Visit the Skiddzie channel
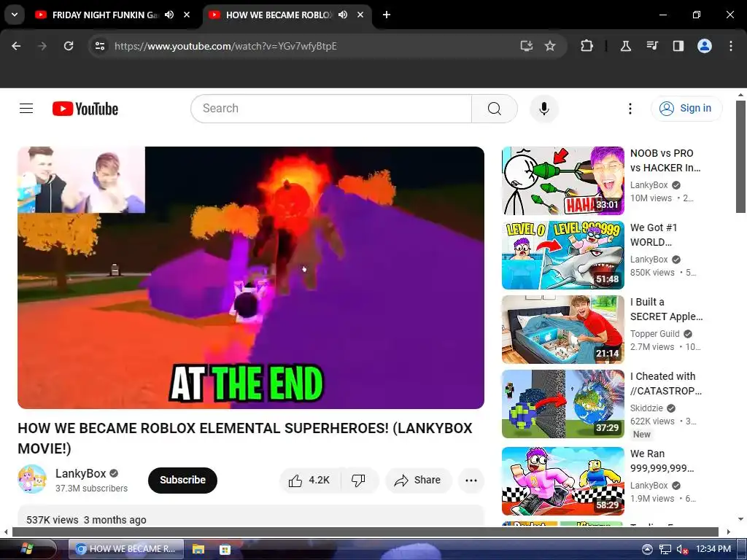The image size is (747, 560). 646,408
